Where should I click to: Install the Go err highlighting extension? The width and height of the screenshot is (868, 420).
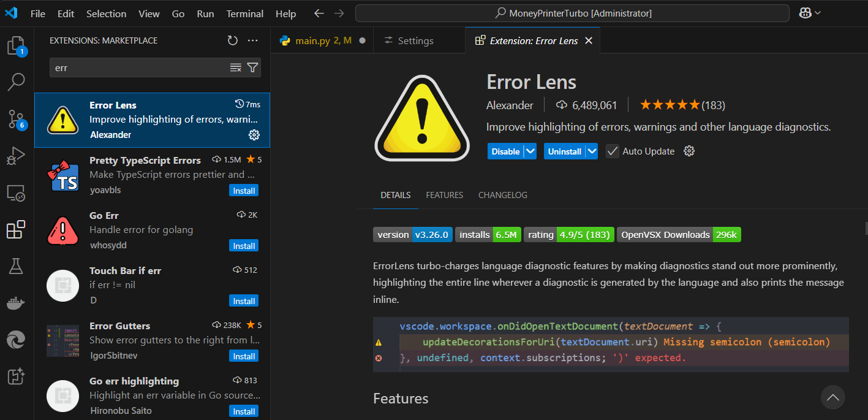coord(244,411)
